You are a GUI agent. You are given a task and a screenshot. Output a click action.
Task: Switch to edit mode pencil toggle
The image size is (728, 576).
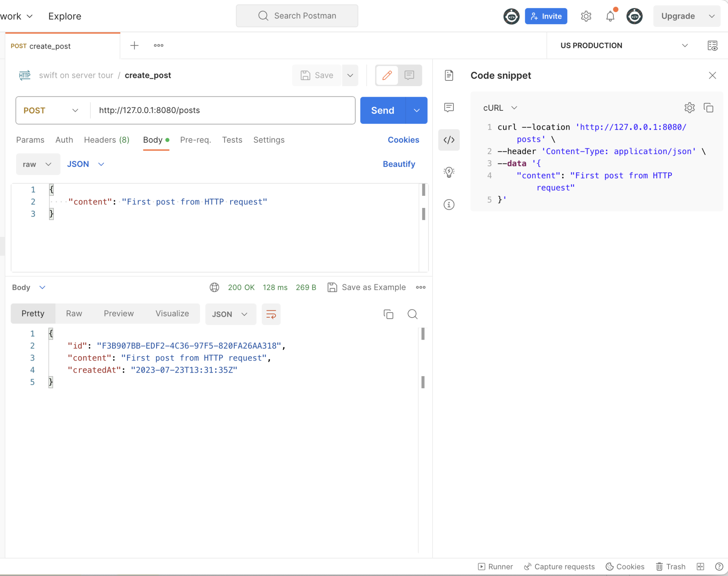(x=387, y=75)
